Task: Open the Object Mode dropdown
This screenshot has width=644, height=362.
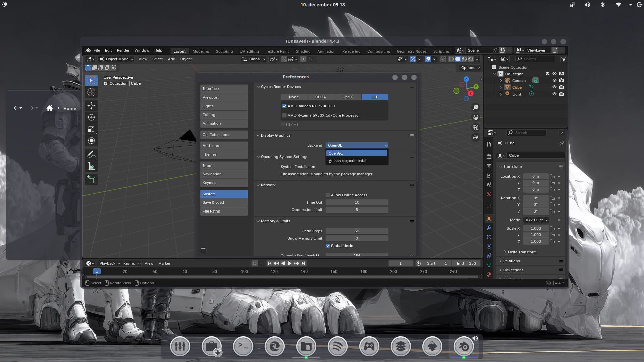Action: click(x=116, y=59)
